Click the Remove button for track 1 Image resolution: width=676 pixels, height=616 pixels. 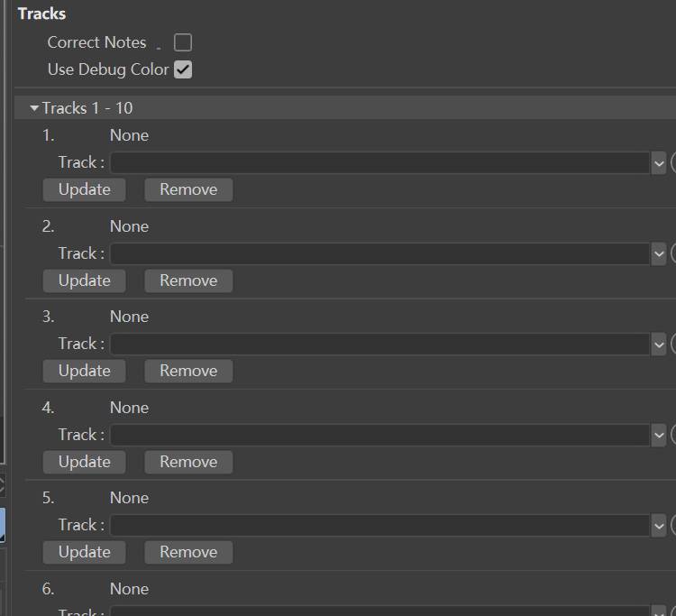click(x=188, y=189)
